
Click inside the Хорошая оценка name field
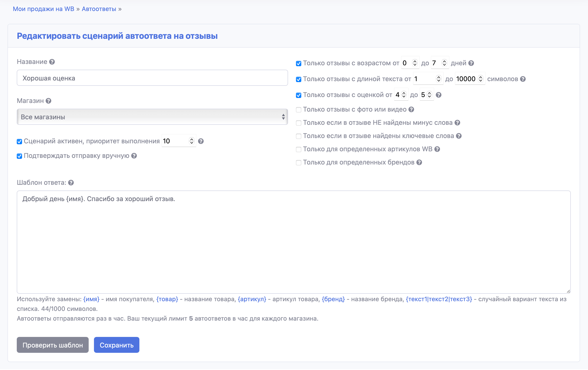[152, 78]
